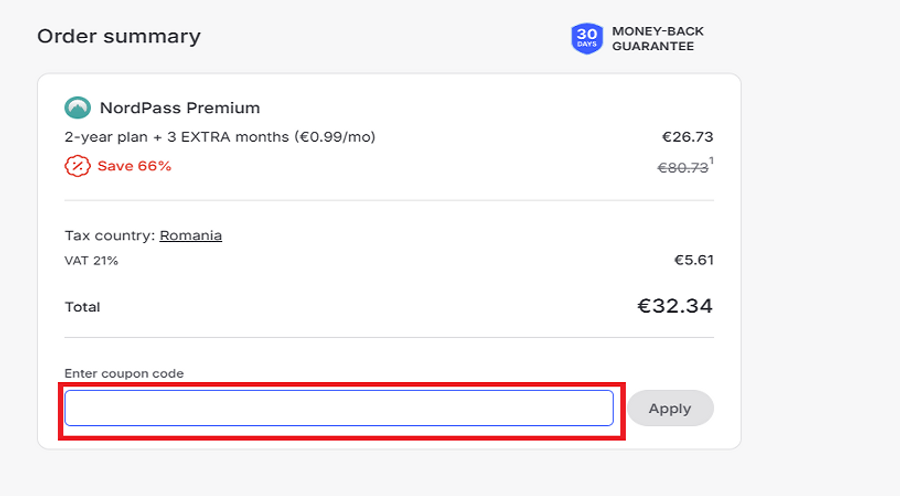Click the Enter coupon code label
Viewport: 900px width, 496px height.
point(124,373)
